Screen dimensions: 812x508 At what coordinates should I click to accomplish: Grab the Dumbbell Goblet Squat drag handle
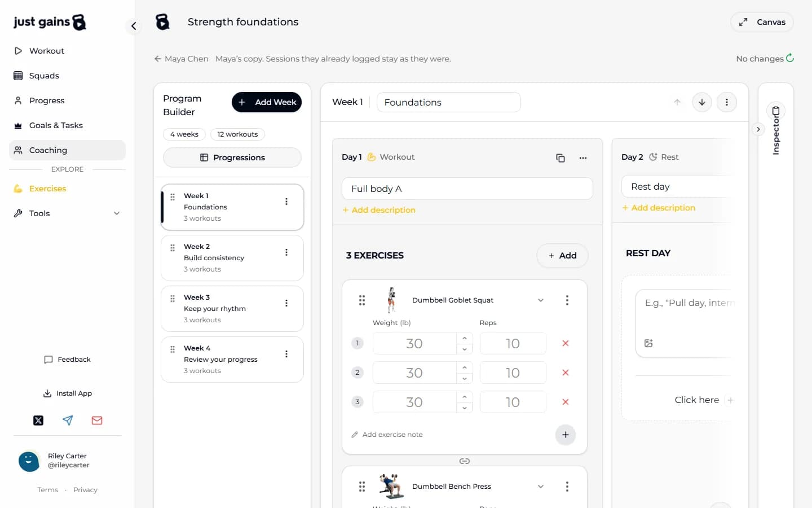point(362,300)
